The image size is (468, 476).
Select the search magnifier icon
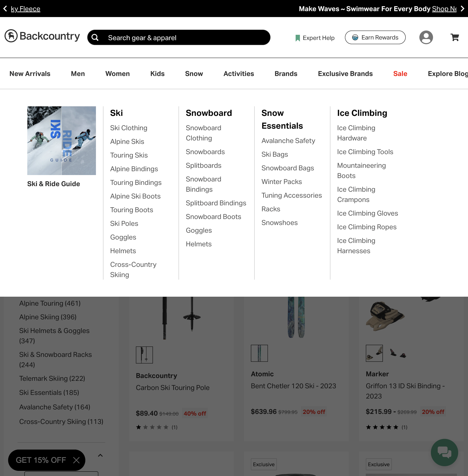tap(95, 37)
